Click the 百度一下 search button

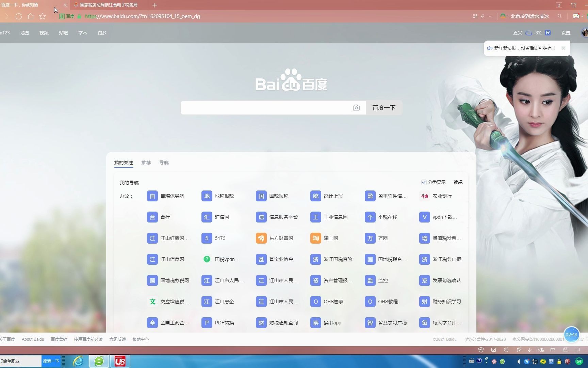pos(384,108)
